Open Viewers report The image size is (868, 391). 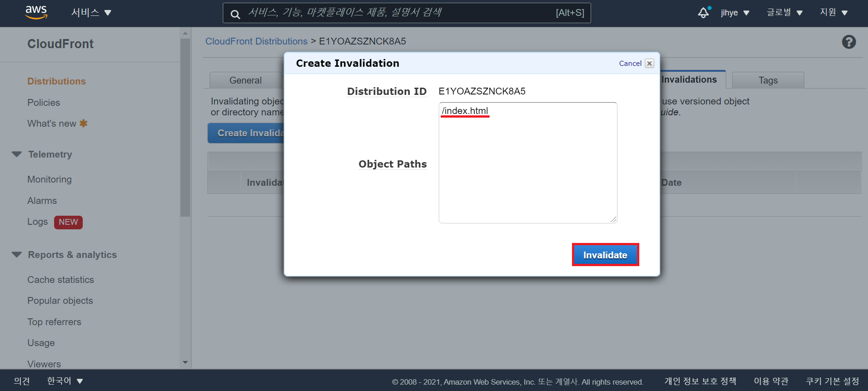point(44,364)
